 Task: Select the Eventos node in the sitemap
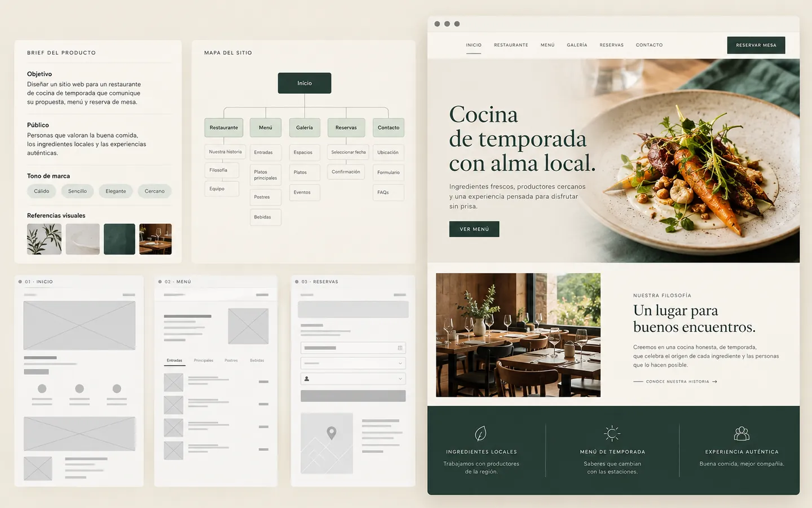coord(304,192)
